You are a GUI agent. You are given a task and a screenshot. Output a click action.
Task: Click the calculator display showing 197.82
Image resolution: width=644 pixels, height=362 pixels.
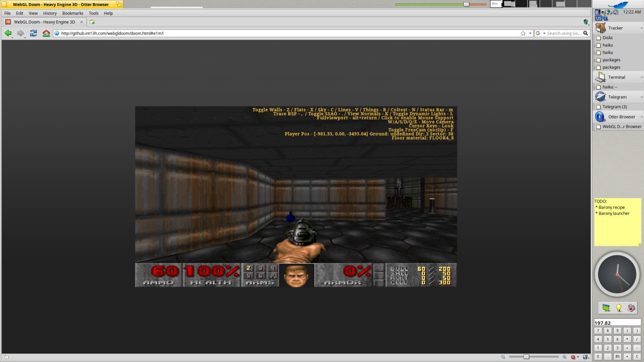617,323
